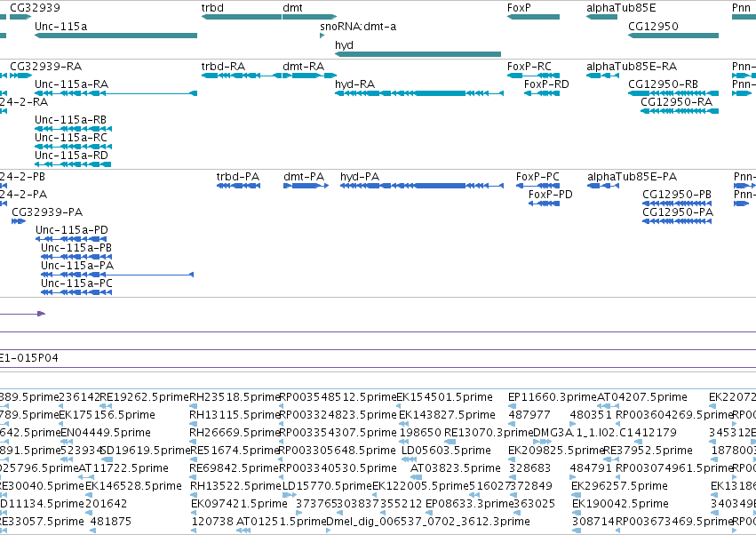This screenshot has width=756, height=535.
Task: Click the trbd-RA transcript label
Action: click(x=223, y=66)
